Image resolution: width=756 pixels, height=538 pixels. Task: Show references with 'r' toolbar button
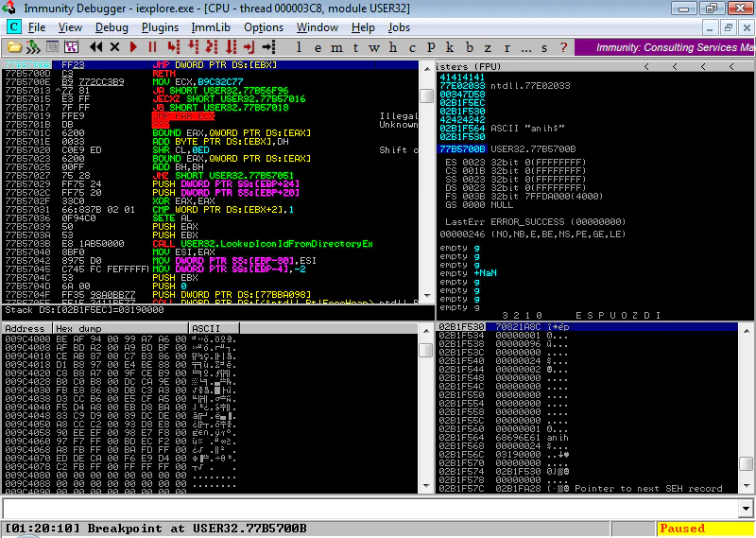507,47
